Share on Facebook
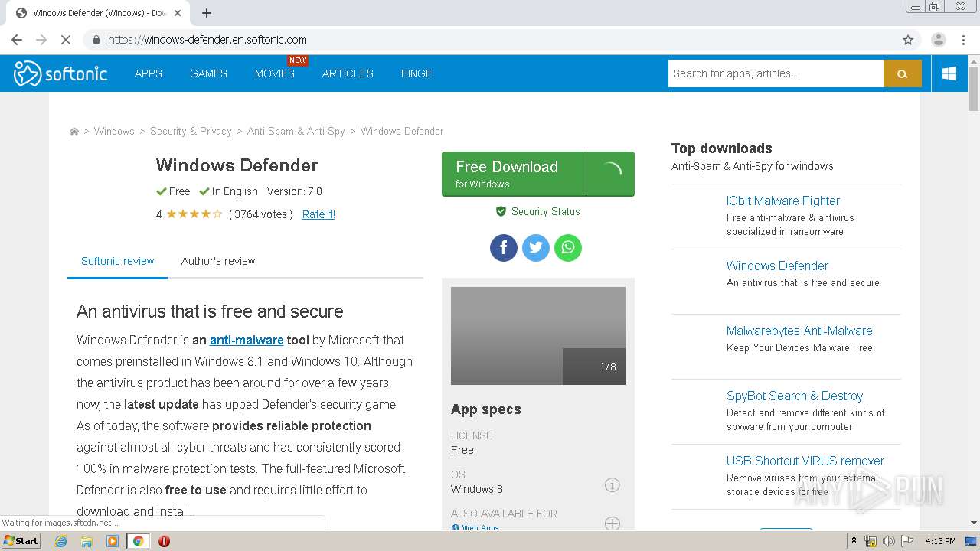Screen dimensions: 980x551 pyautogui.click(x=504, y=247)
